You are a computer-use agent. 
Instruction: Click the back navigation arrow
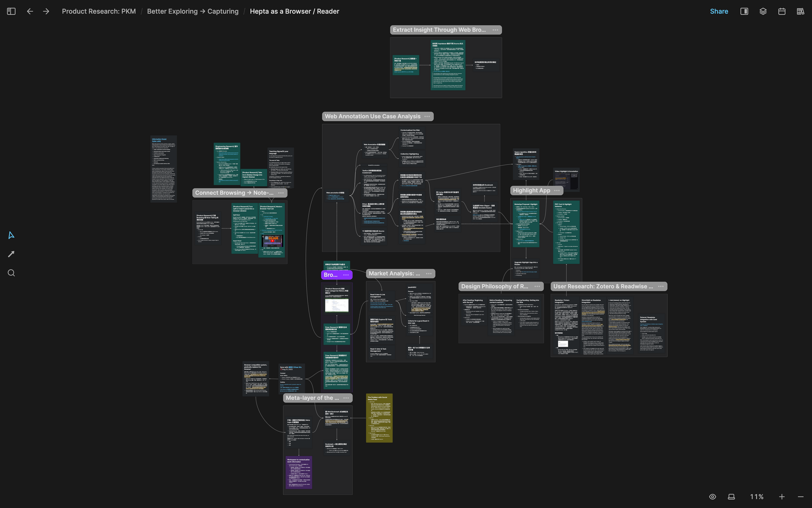[30, 11]
